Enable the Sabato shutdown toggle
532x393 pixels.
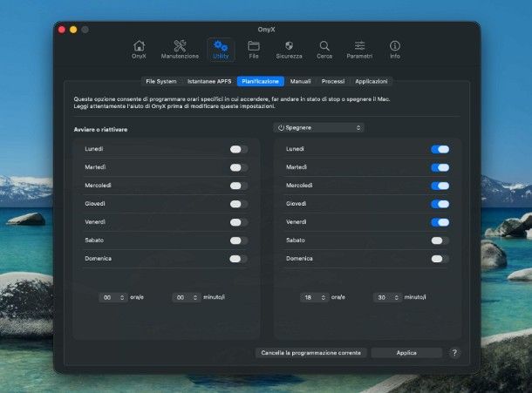pyautogui.click(x=440, y=241)
